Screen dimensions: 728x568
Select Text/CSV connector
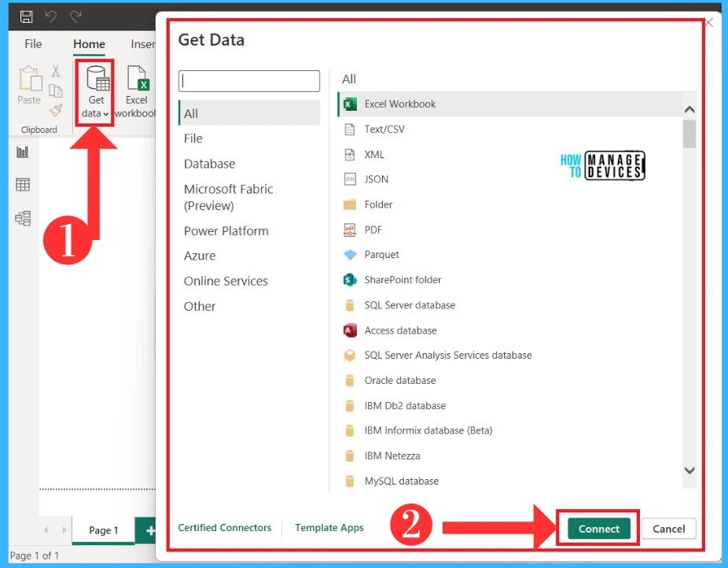(509, 129)
